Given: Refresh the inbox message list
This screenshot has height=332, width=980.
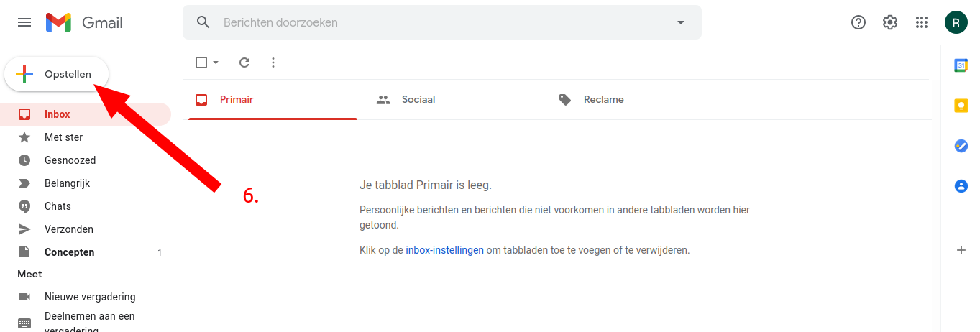Looking at the screenshot, I should pyautogui.click(x=244, y=63).
